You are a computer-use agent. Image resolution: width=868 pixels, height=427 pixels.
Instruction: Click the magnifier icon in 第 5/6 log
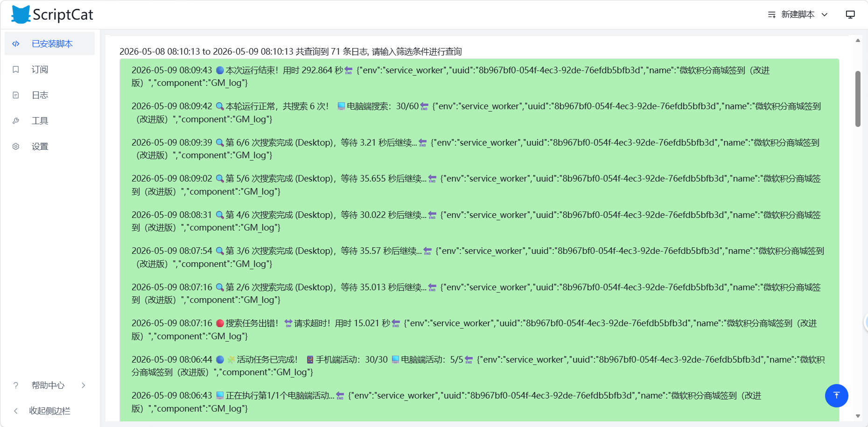coord(220,179)
